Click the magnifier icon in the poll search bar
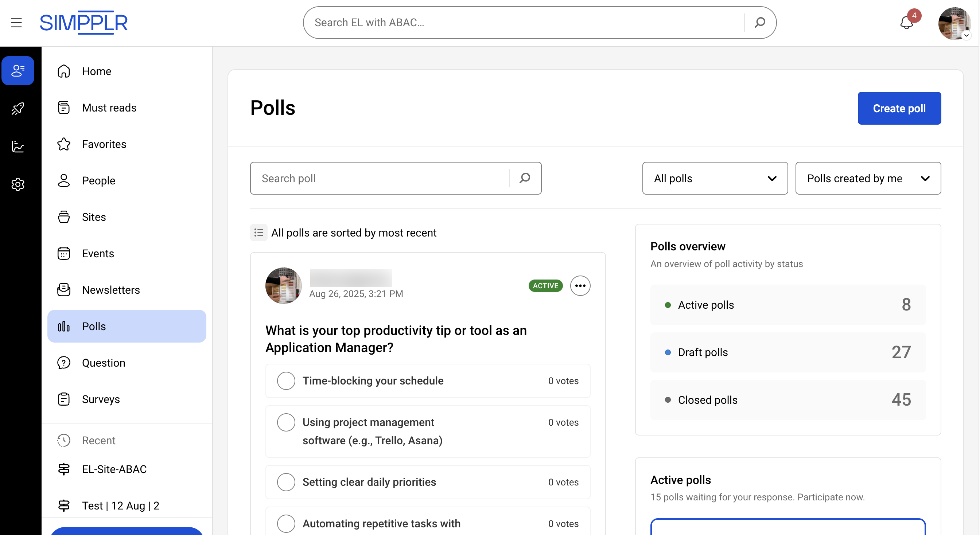This screenshot has width=980, height=535. (x=525, y=178)
